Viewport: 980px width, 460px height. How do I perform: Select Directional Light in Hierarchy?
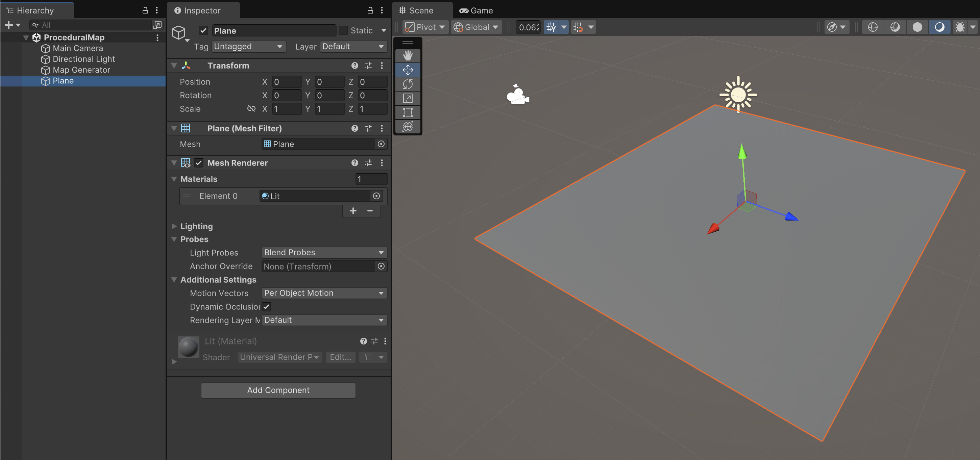point(84,59)
